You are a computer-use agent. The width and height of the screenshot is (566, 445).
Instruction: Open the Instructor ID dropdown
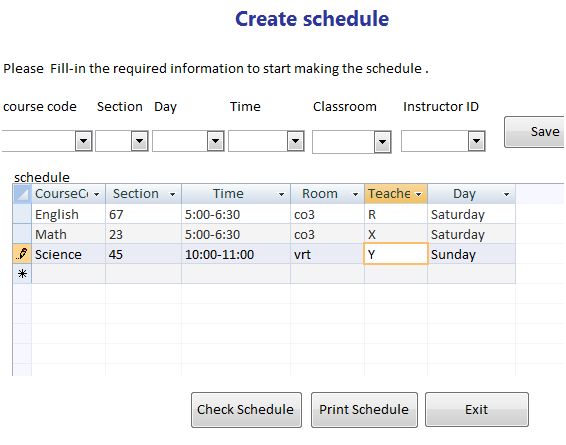tap(476, 141)
